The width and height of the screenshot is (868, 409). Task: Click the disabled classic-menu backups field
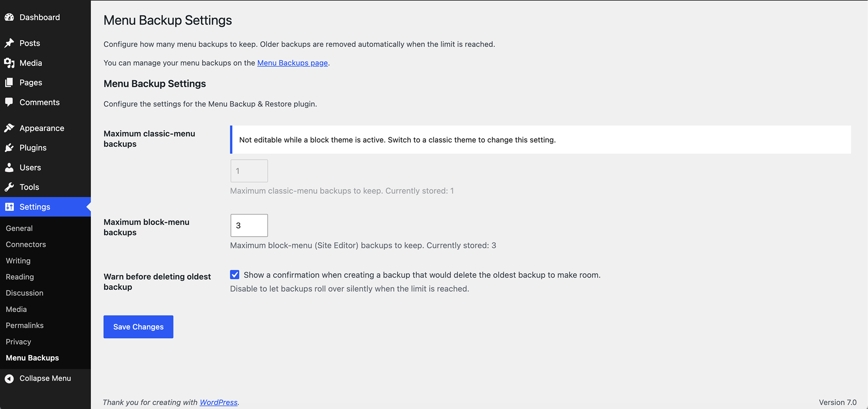[x=249, y=171]
